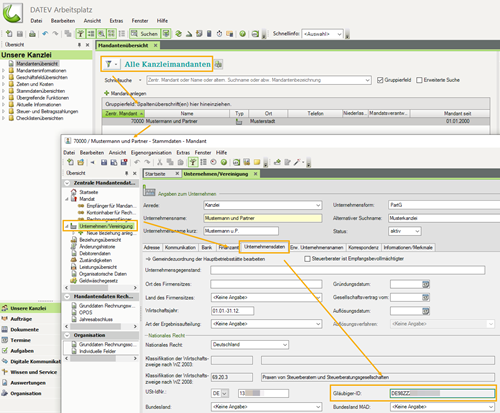Click the green help icon in the Stammdaten toolbar
The image size is (500, 413).
(224, 162)
